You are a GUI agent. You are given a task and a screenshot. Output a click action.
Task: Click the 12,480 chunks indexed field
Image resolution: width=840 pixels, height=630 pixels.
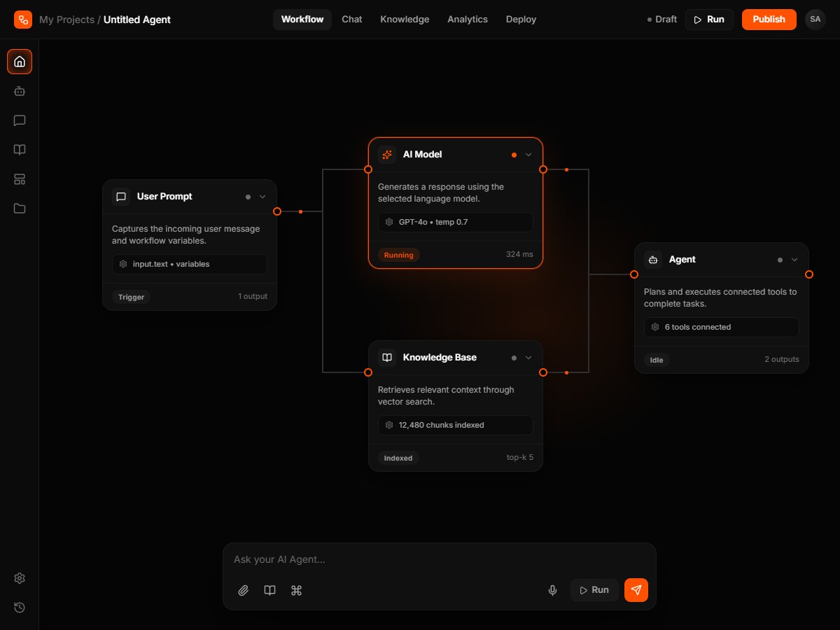456,425
